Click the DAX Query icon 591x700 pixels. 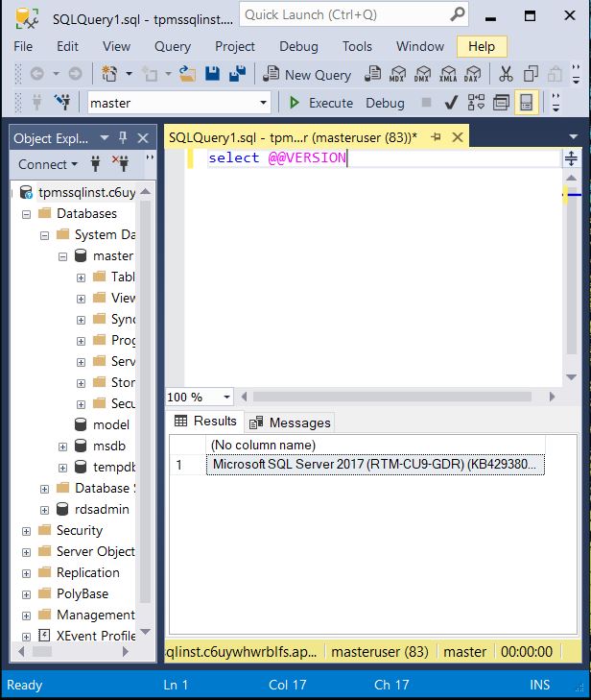472,74
